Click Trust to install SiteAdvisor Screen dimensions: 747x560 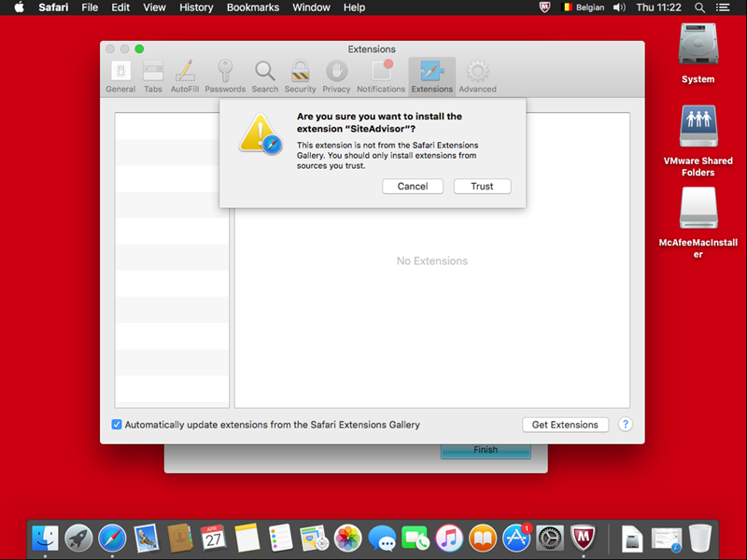pos(482,186)
